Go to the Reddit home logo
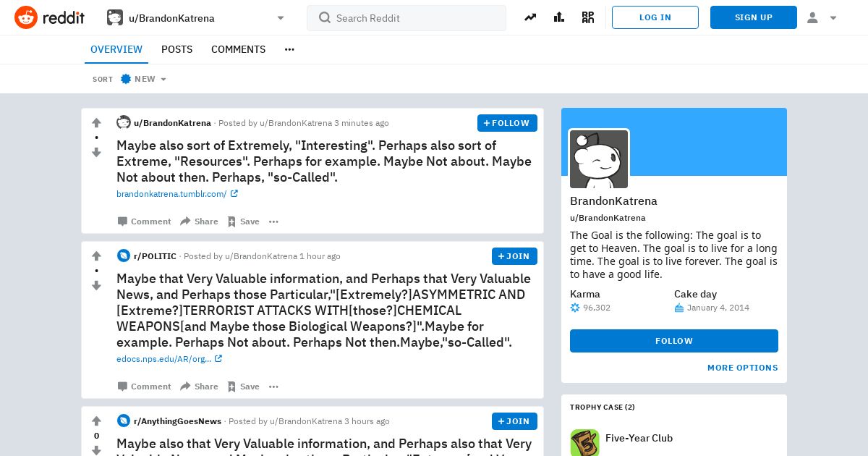868x456 pixels. coord(49,17)
